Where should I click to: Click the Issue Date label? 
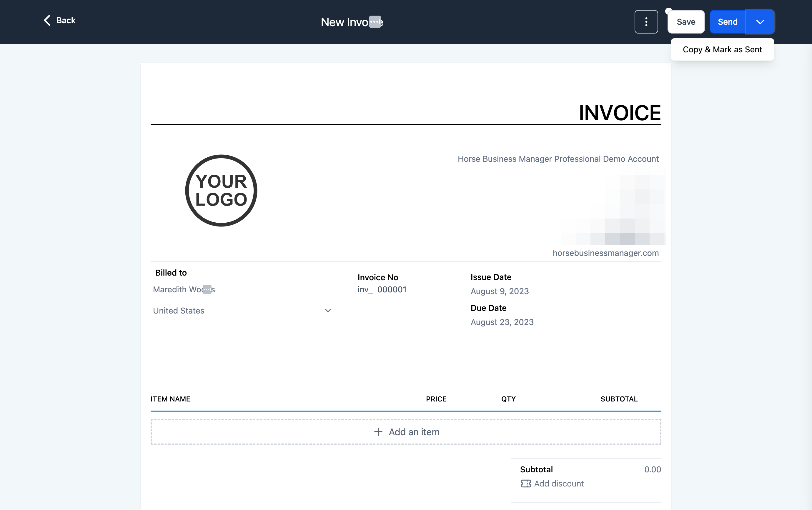point(491,277)
